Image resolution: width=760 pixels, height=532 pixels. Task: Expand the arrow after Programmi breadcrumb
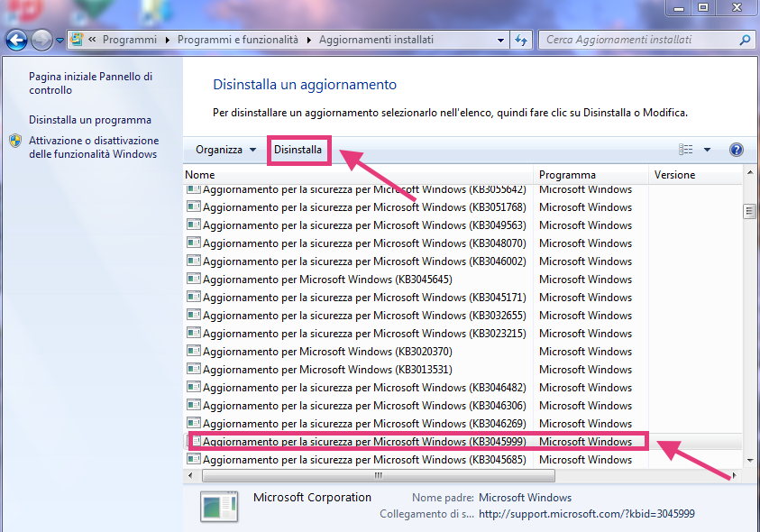pyautogui.click(x=167, y=41)
